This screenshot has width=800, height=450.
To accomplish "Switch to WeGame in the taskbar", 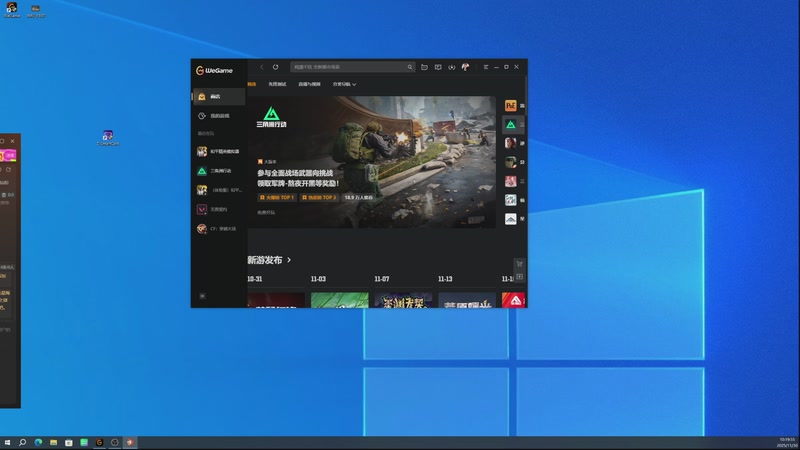I will 99,442.
